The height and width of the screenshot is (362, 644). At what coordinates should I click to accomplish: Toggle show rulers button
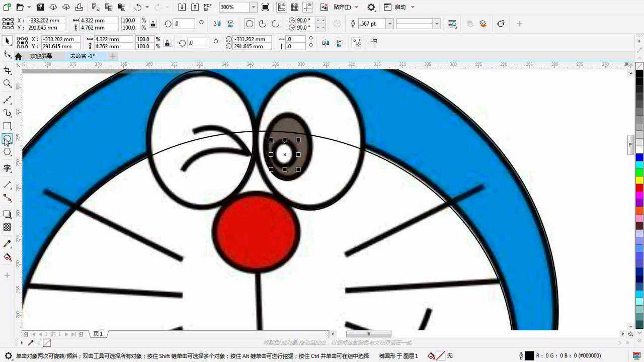point(282,7)
